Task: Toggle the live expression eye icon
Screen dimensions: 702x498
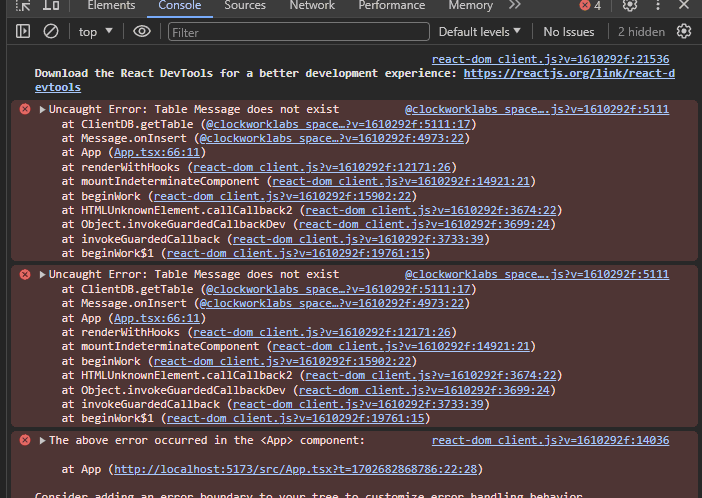Action: pos(142,32)
